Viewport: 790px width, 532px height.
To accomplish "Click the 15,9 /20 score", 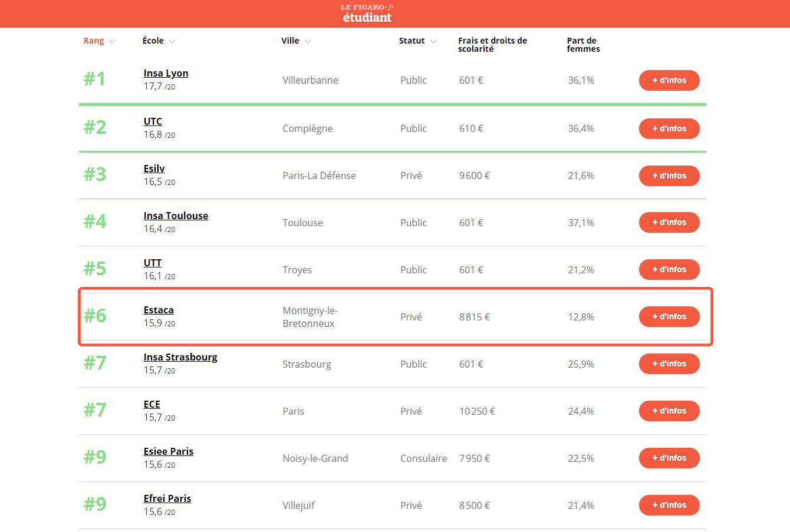I will (x=159, y=323).
